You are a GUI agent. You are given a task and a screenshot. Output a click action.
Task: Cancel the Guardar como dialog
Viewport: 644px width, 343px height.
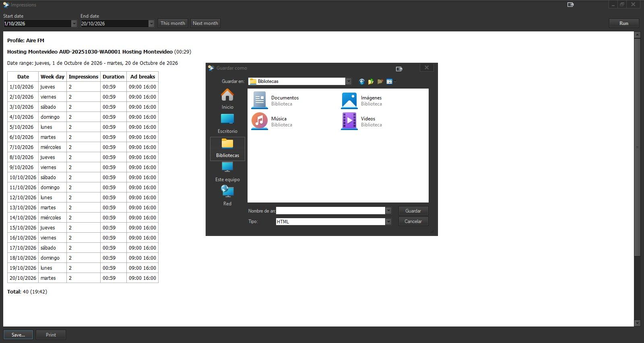[x=413, y=221]
